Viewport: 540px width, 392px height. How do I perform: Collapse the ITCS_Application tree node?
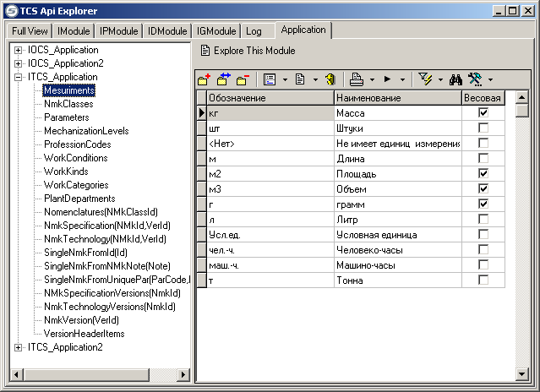pyautogui.click(x=19, y=77)
